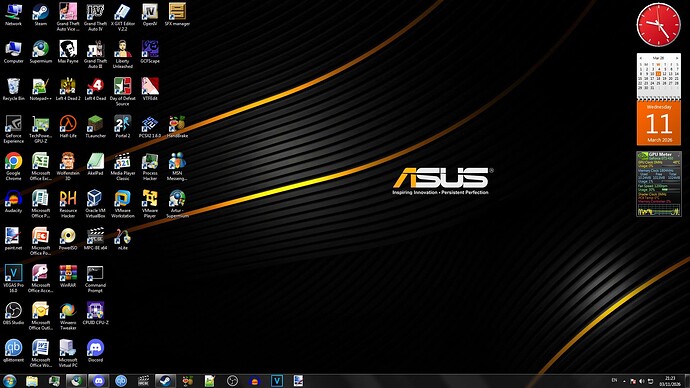Select the VMware Workstation desktop shortcut
Viewport: 690px width, 388px height.
(122, 204)
